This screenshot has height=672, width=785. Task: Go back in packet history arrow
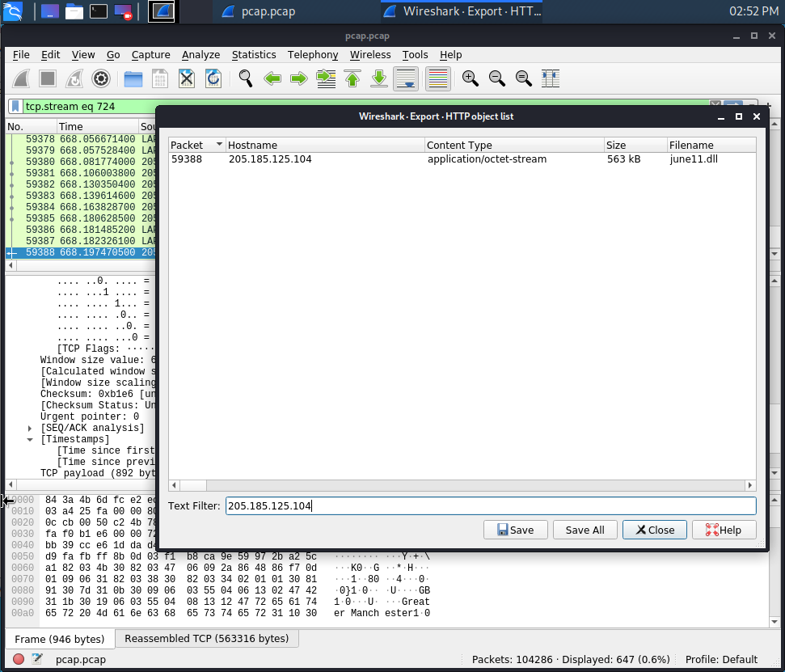(272, 78)
